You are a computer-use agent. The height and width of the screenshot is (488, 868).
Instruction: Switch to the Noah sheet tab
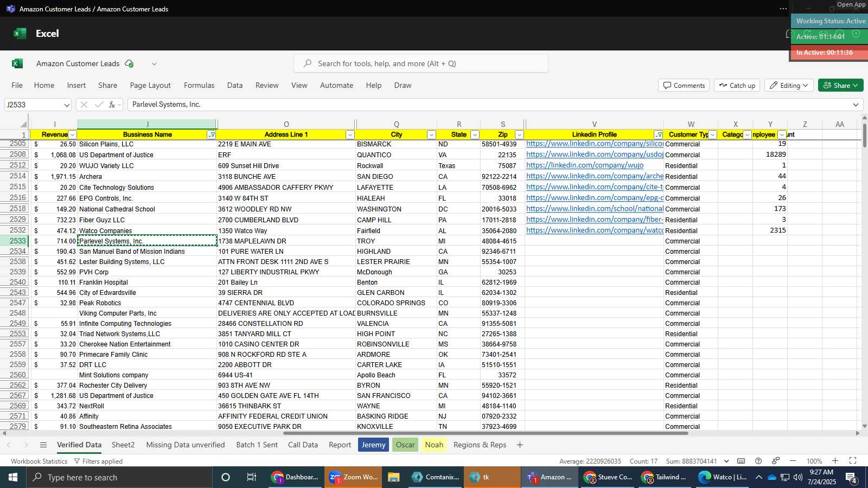(x=434, y=445)
